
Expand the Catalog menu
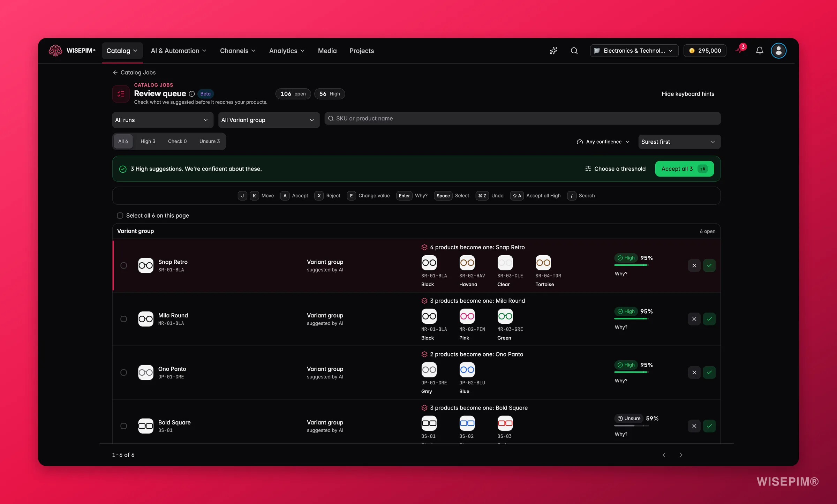pos(122,51)
